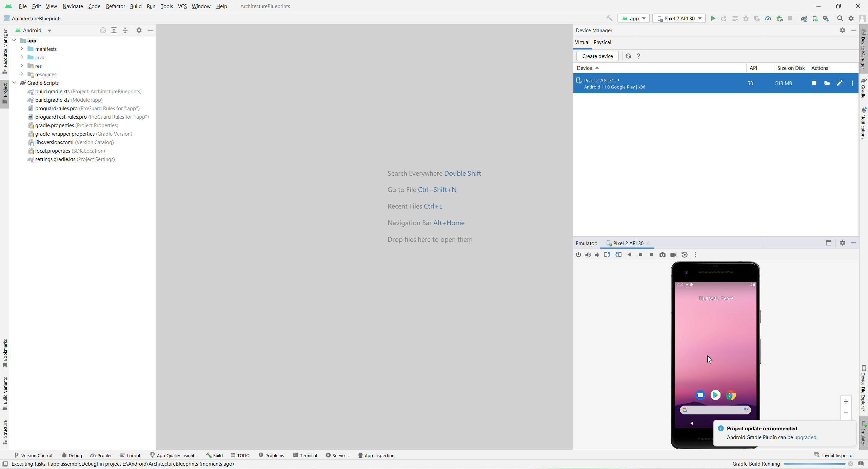The image size is (868, 469).
Task: Click the emulator snapshots clock icon
Action: [685, 255]
